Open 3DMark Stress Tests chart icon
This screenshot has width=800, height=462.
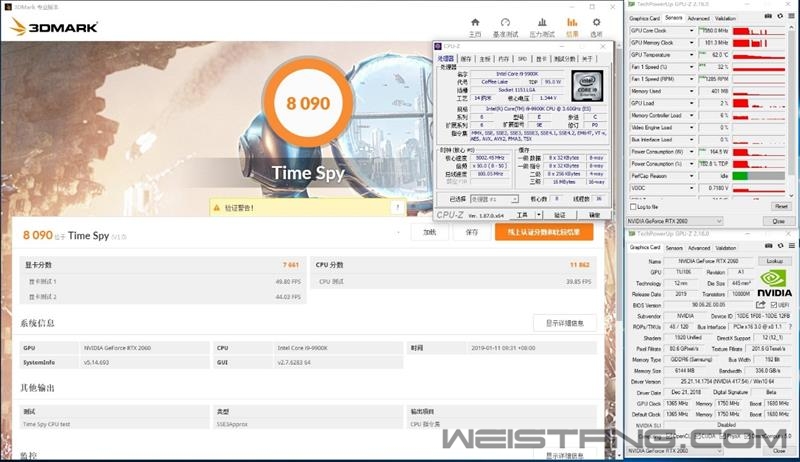click(x=542, y=22)
